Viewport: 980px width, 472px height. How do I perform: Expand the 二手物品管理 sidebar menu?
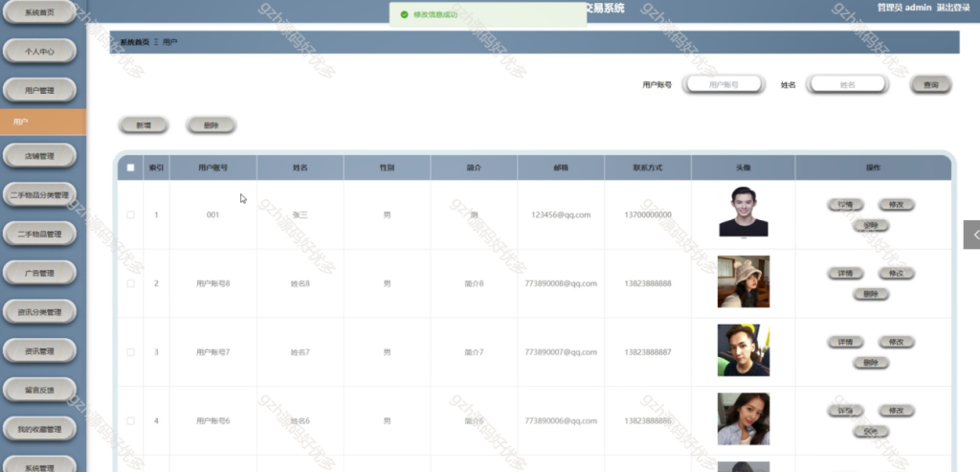39,234
